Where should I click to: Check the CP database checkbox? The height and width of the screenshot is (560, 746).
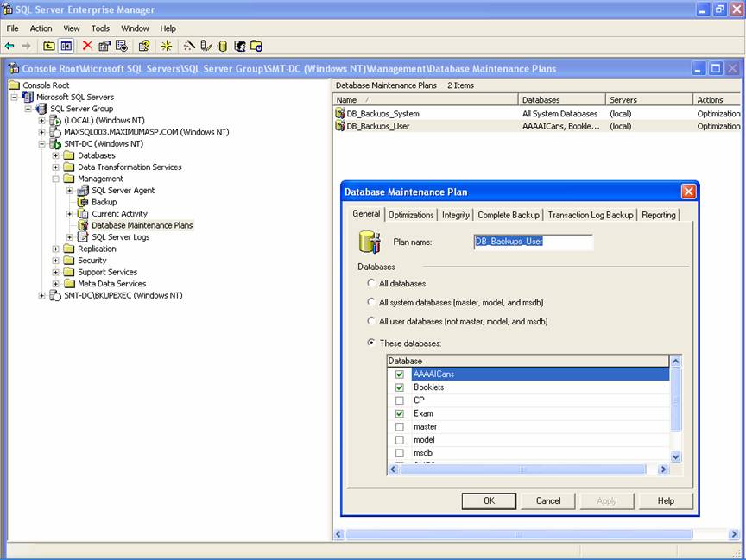point(400,400)
